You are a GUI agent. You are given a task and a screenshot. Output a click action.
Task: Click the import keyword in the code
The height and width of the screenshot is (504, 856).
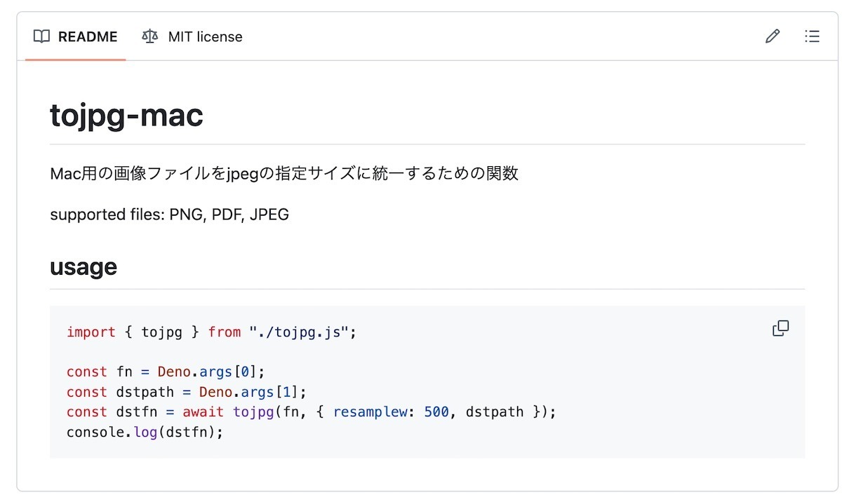[91, 332]
